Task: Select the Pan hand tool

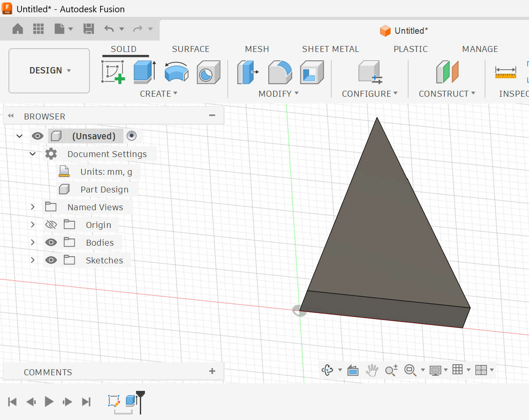Action: pyautogui.click(x=372, y=370)
